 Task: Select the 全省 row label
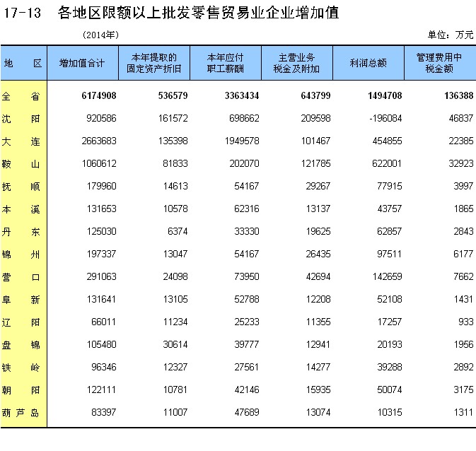[x=23, y=96]
